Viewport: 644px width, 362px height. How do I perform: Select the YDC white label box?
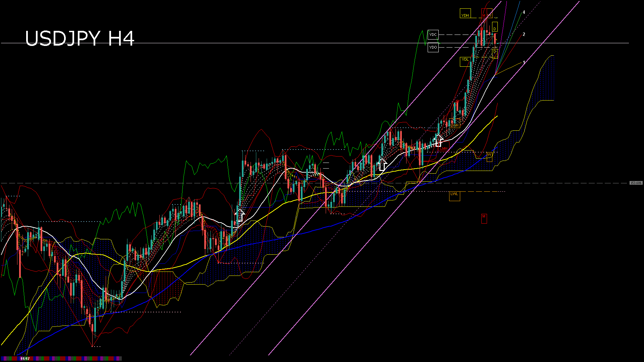[x=433, y=35]
